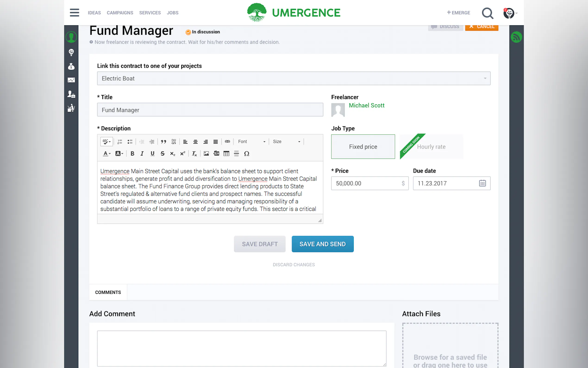Viewport: 588px width, 368px height.
Task: Click the insert link icon
Action: (x=227, y=141)
